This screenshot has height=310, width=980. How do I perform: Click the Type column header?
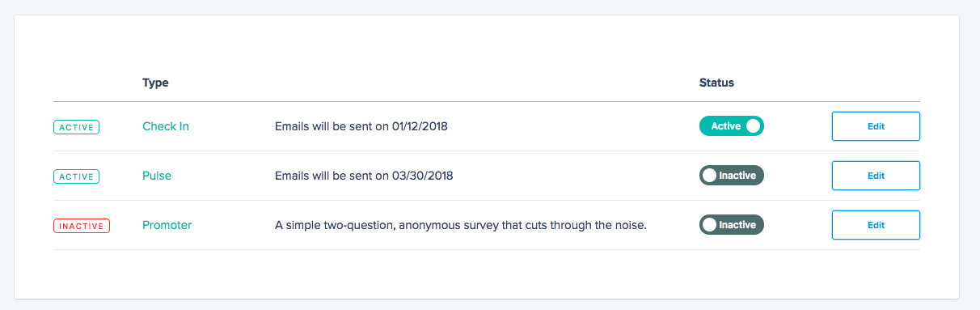(155, 83)
